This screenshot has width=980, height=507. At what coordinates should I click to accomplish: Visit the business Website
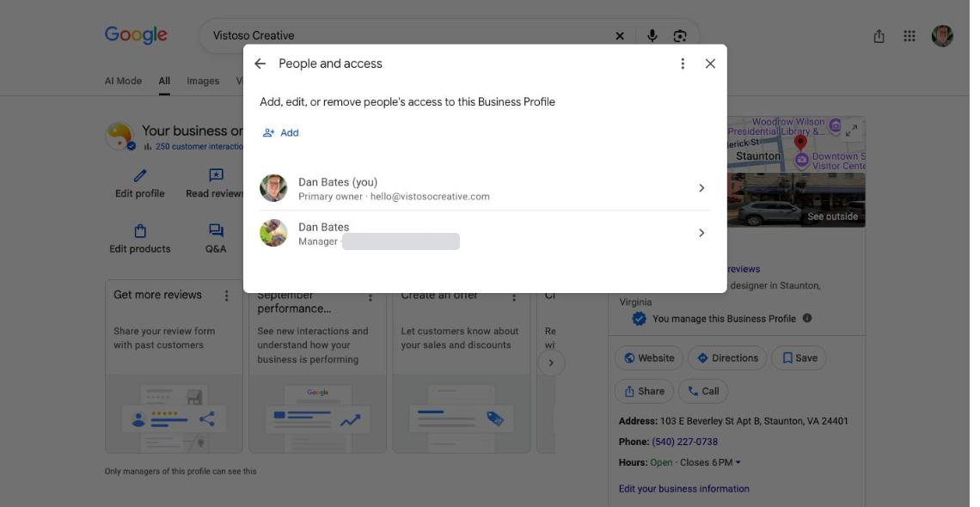649,357
